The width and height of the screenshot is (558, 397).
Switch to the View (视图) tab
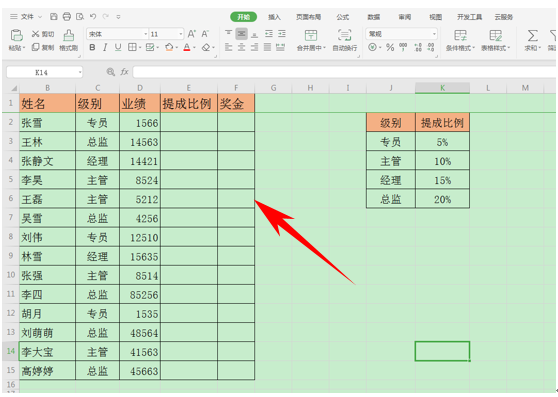click(436, 17)
